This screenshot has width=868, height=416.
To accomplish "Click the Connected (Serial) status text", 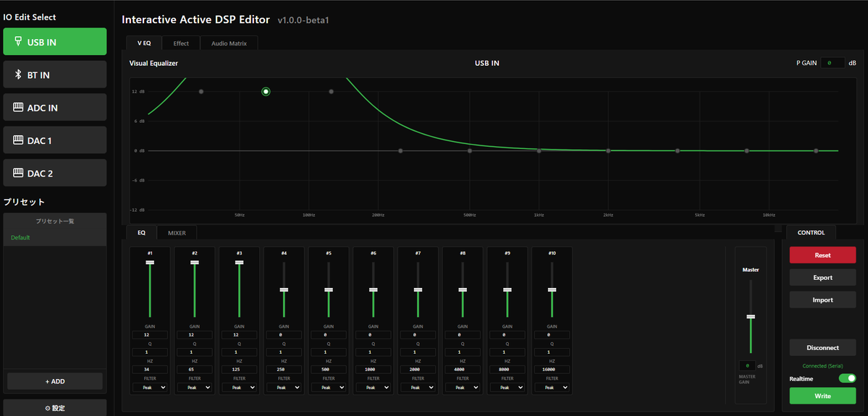I will click(822, 366).
